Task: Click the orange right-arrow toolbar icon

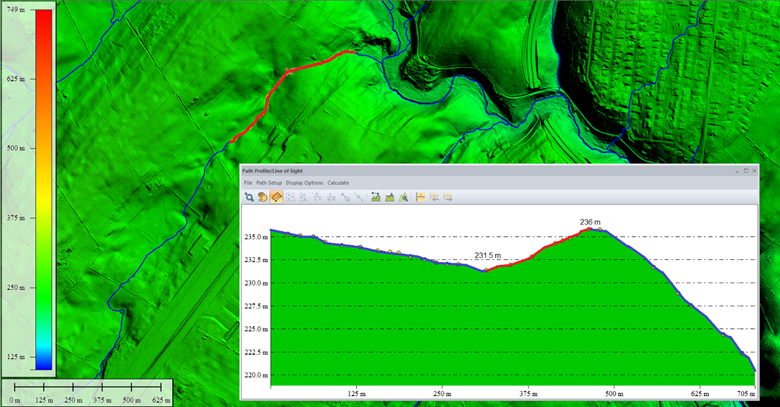Action: (x=449, y=197)
